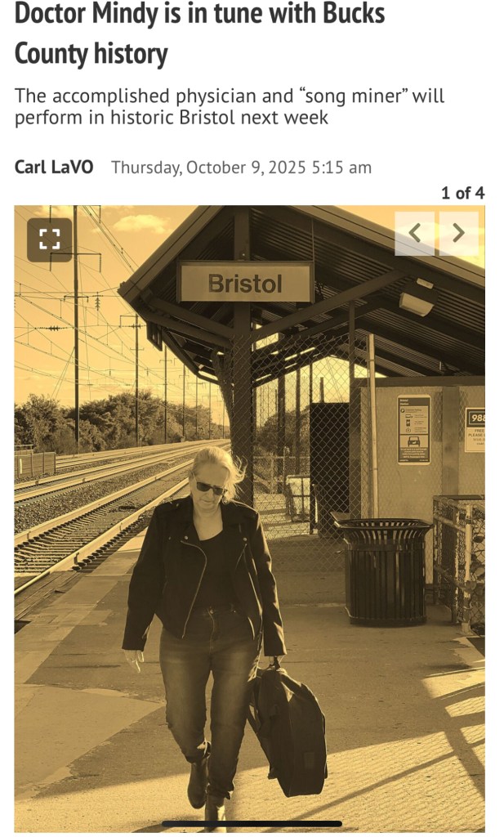Open author Carl LaVO's page
The height and width of the screenshot is (837, 504).
[x=54, y=167]
